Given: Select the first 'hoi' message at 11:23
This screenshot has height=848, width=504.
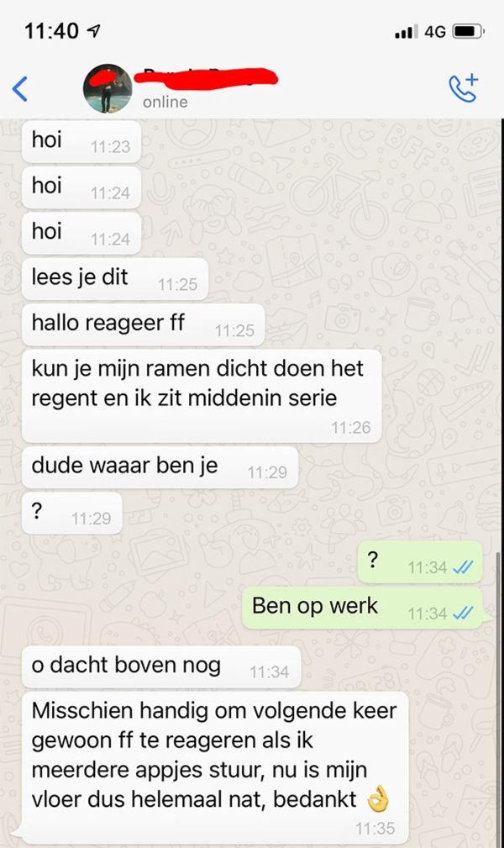Looking at the screenshot, I should click(81, 142).
